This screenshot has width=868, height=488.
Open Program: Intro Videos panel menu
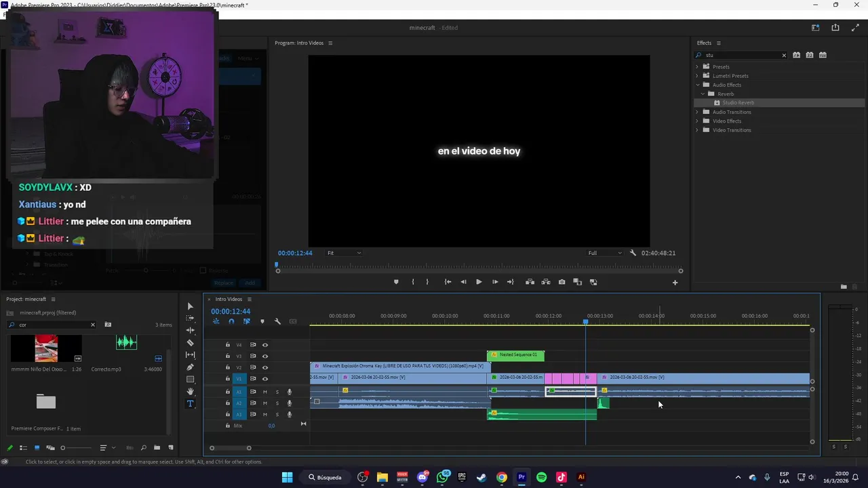pyautogui.click(x=330, y=43)
